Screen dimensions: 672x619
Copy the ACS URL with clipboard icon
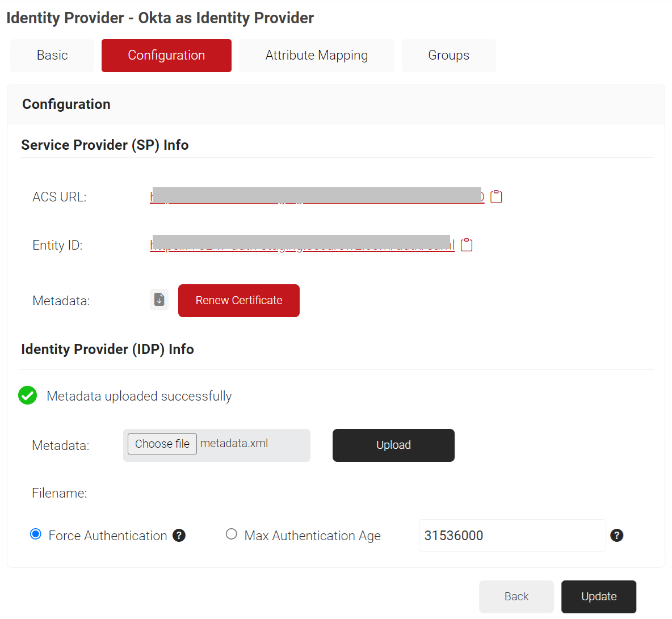[496, 197]
